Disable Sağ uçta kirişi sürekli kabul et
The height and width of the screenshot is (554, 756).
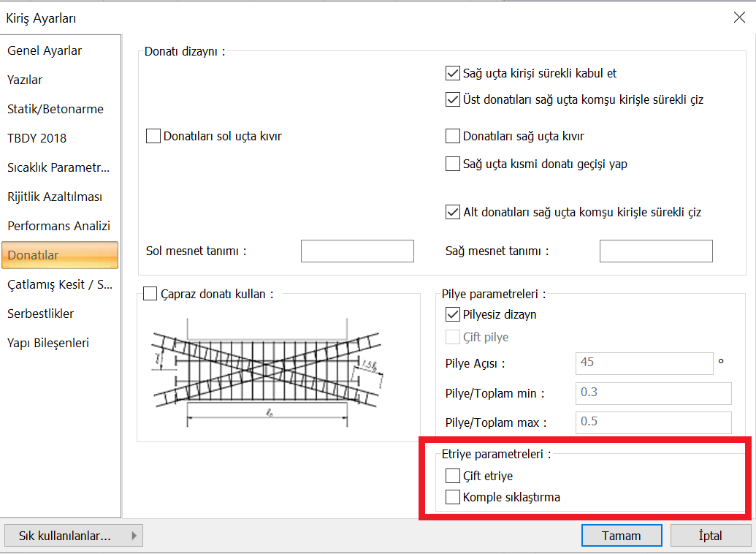[x=453, y=73]
